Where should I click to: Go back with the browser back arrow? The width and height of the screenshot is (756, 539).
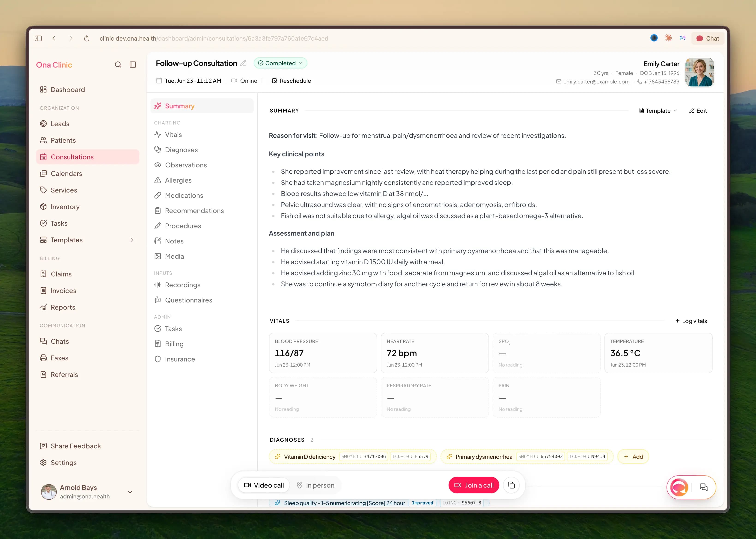click(x=54, y=38)
